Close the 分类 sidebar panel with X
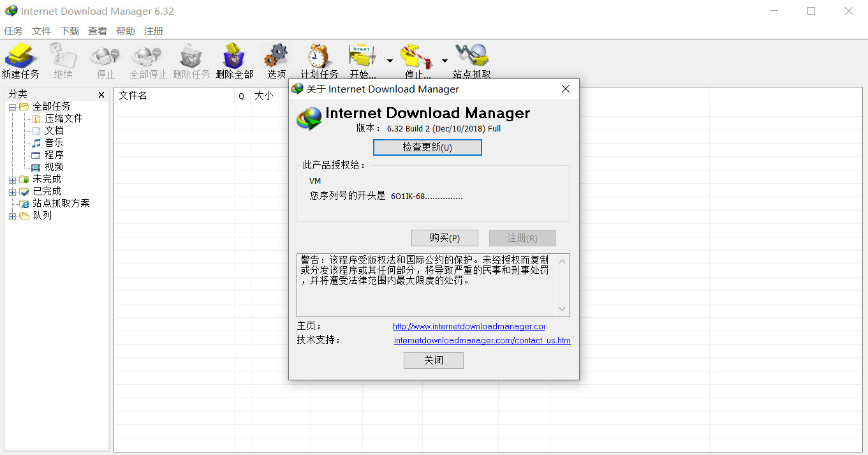The width and height of the screenshot is (868, 455). [x=101, y=94]
